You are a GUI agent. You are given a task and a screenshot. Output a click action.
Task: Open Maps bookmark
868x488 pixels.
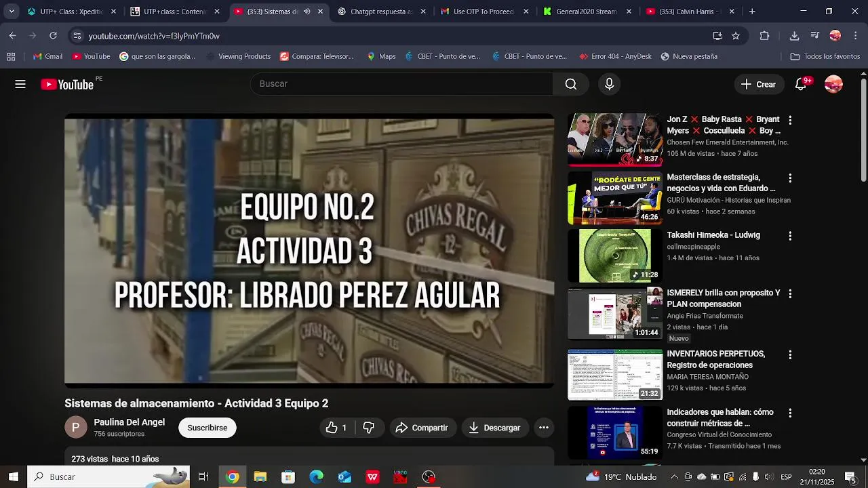[381, 56]
